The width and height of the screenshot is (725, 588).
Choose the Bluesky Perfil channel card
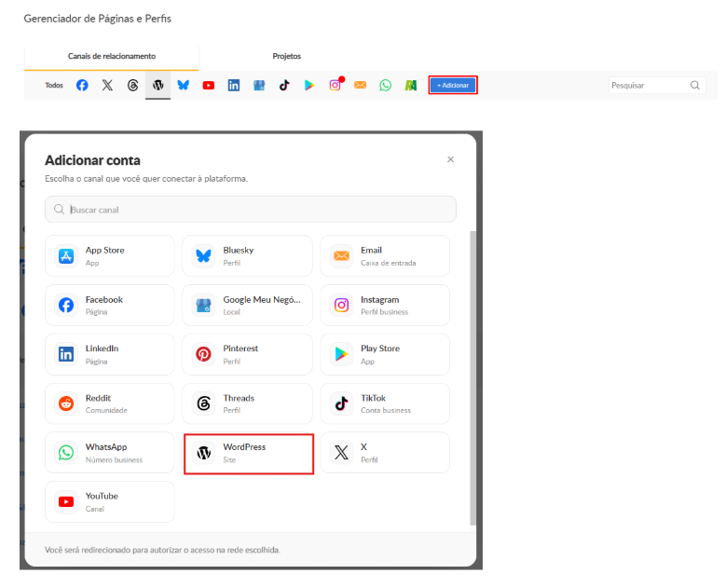(247, 255)
